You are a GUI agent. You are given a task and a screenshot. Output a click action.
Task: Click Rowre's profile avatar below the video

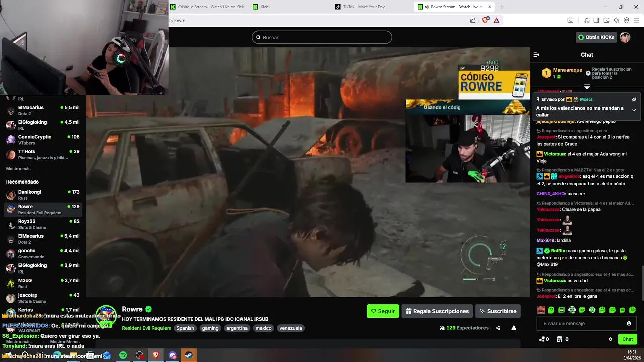click(106, 315)
